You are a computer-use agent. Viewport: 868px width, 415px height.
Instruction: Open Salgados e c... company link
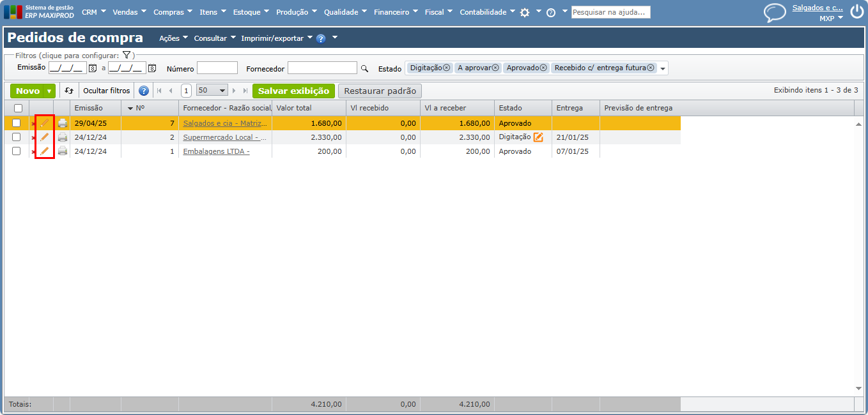click(818, 8)
